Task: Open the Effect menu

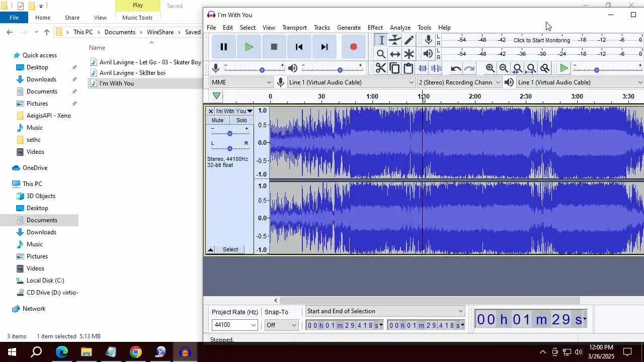Action: click(x=375, y=28)
